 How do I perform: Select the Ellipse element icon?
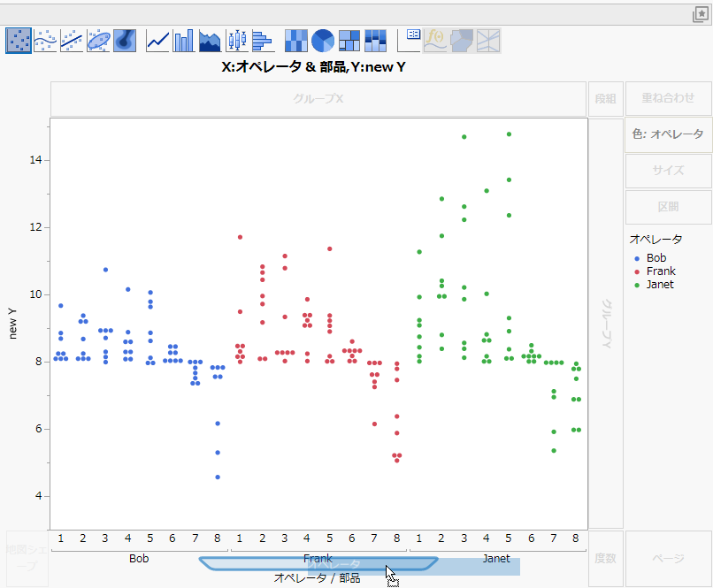pyautogui.click(x=99, y=41)
